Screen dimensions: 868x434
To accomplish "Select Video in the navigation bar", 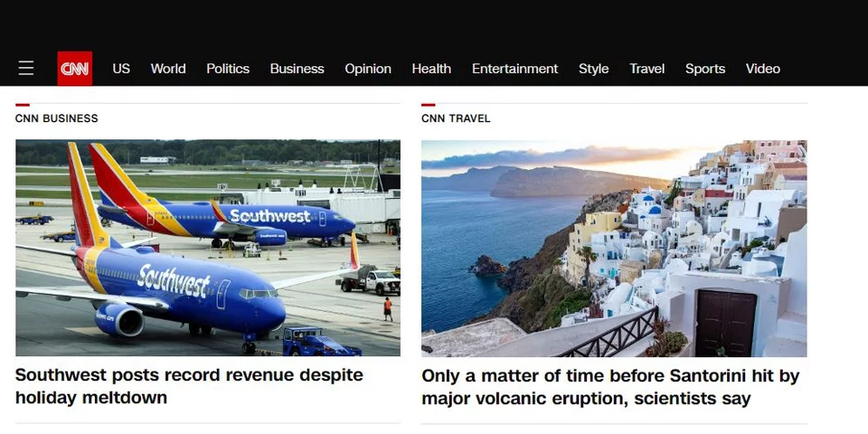I will tap(762, 69).
